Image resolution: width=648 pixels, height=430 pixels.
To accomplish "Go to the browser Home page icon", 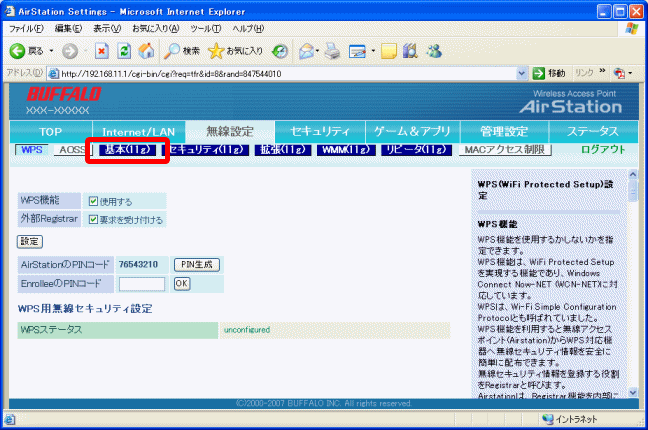I will 146,51.
